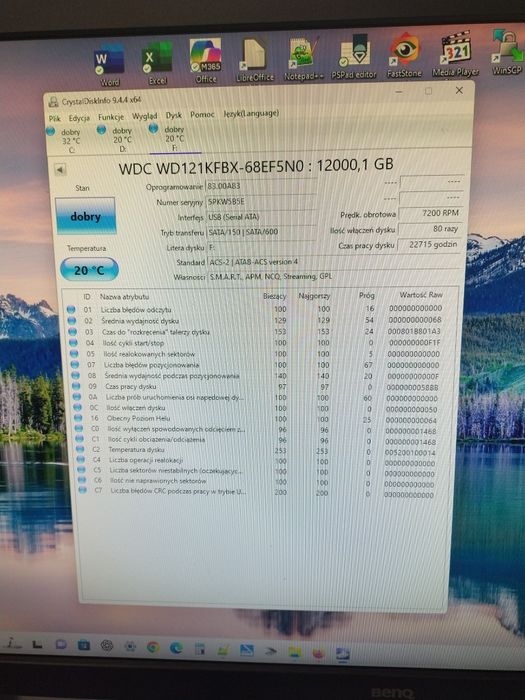The image size is (525, 700).
Task: Click the 'Wartość Raw' column header
Action: click(421, 294)
